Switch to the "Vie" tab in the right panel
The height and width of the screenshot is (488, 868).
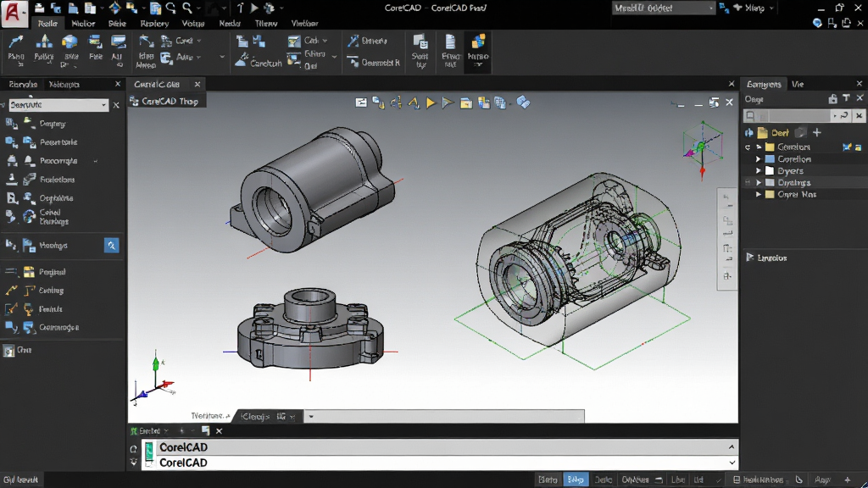pyautogui.click(x=797, y=84)
